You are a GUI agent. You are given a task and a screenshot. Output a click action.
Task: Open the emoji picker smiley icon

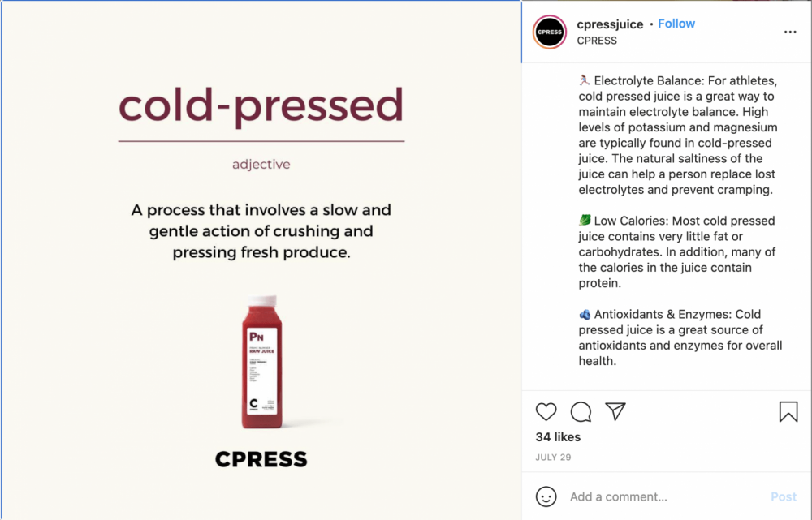pos(546,496)
